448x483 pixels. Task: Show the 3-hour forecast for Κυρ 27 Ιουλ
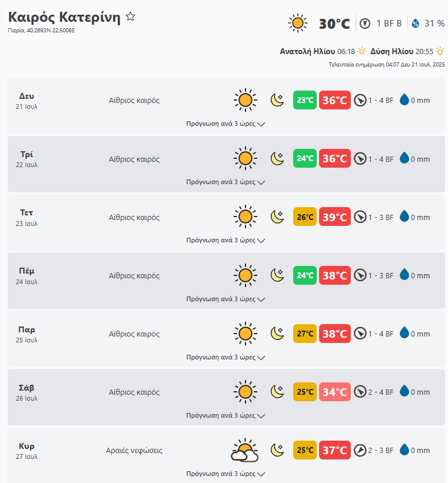tap(225, 474)
